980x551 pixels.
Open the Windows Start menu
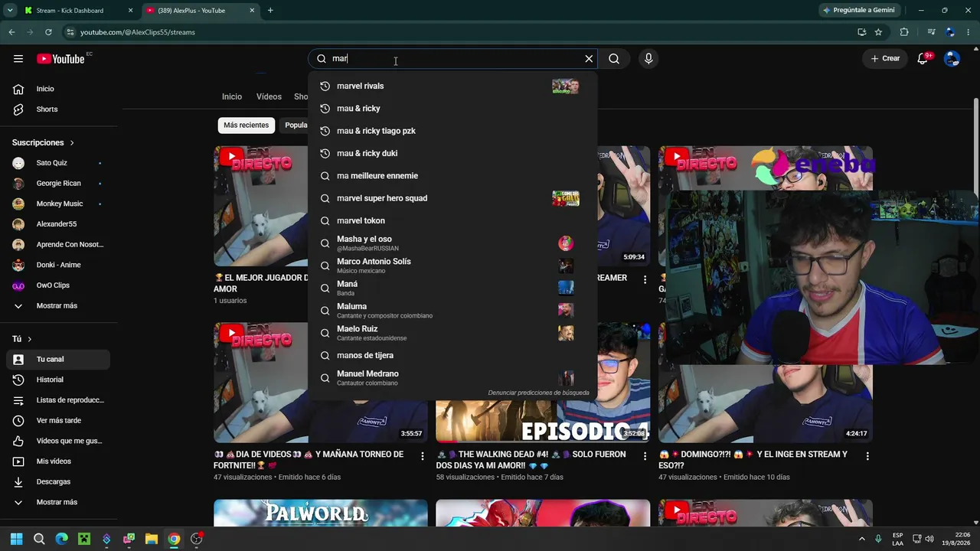[16, 539]
